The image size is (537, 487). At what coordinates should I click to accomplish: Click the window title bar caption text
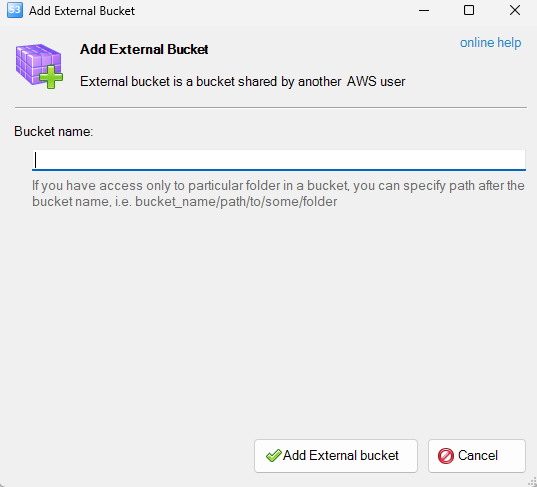(82, 11)
